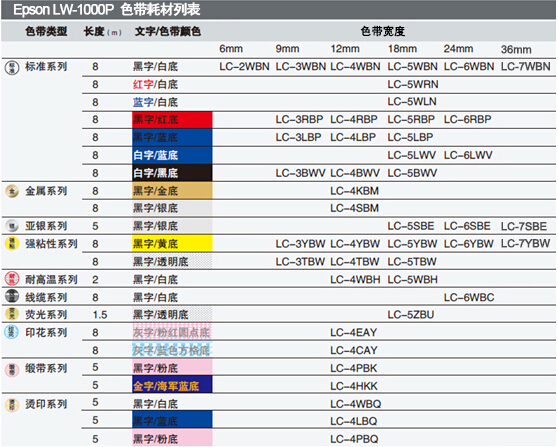Click the 色带宽度 header

pyautogui.click(x=383, y=31)
